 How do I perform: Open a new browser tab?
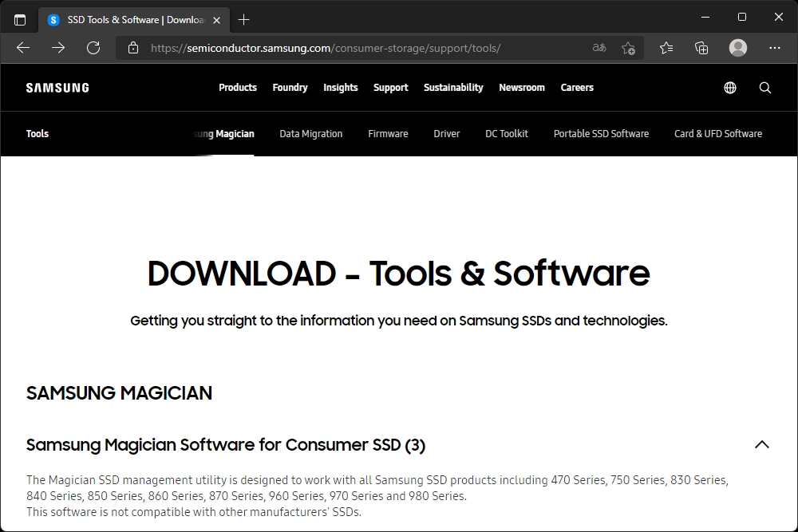(243, 20)
